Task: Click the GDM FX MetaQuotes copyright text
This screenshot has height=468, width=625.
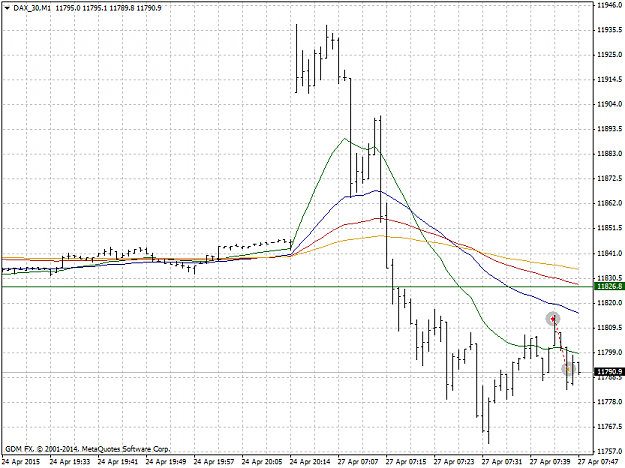Action: 88,449
